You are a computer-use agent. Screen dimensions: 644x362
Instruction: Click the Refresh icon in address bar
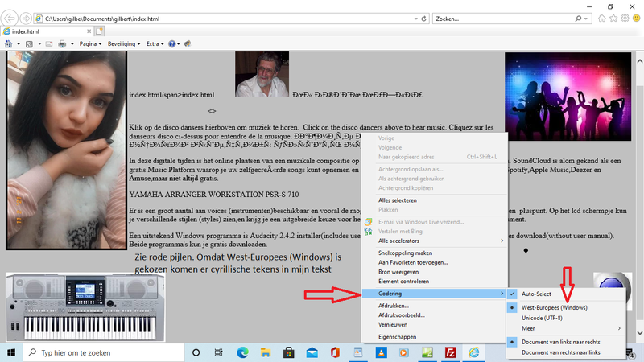424,18
